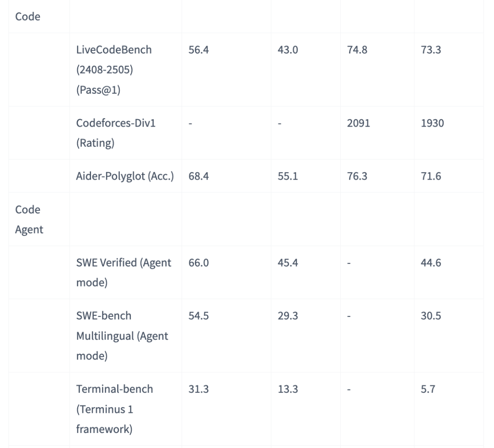Viewport: 494px width, 448px height.
Task: Select the 76.3 Aider-Polyglot value
Action: pyautogui.click(x=357, y=176)
